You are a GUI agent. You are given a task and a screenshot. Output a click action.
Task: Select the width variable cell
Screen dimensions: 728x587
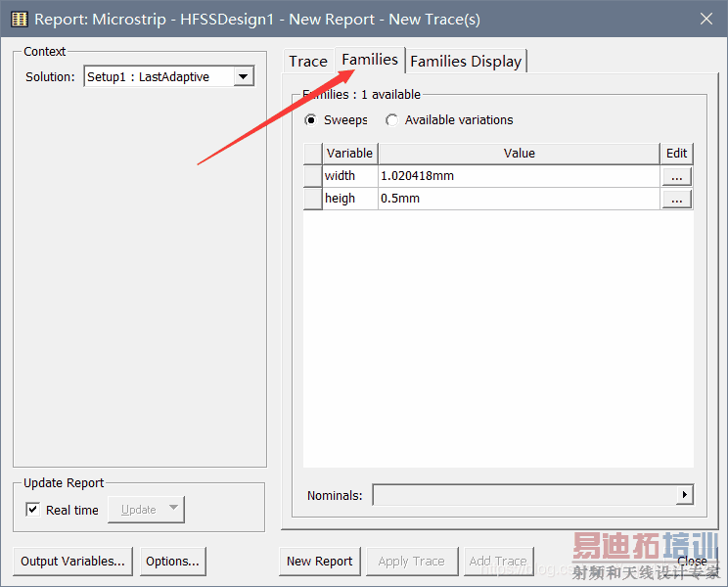(350, 176)
